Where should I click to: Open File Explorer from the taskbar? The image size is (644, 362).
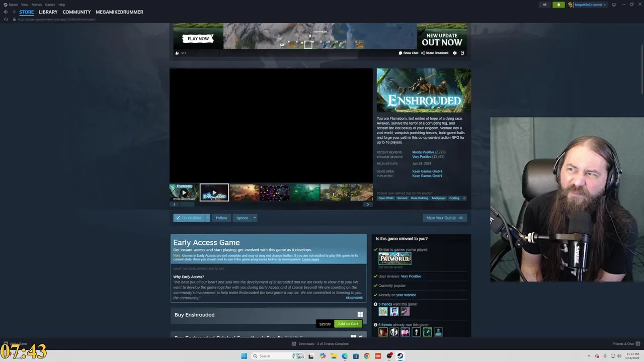click(x=333, y=356)
